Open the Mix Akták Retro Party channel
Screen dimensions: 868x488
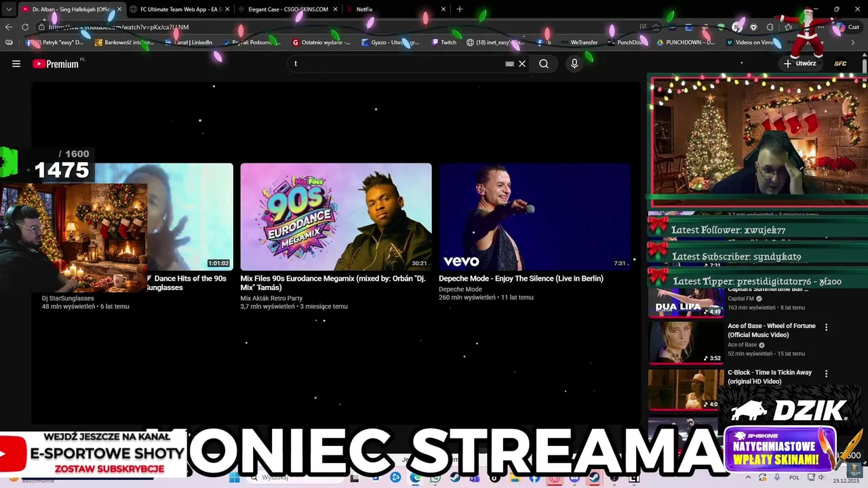pyautogui.click(x=271, y=298)
